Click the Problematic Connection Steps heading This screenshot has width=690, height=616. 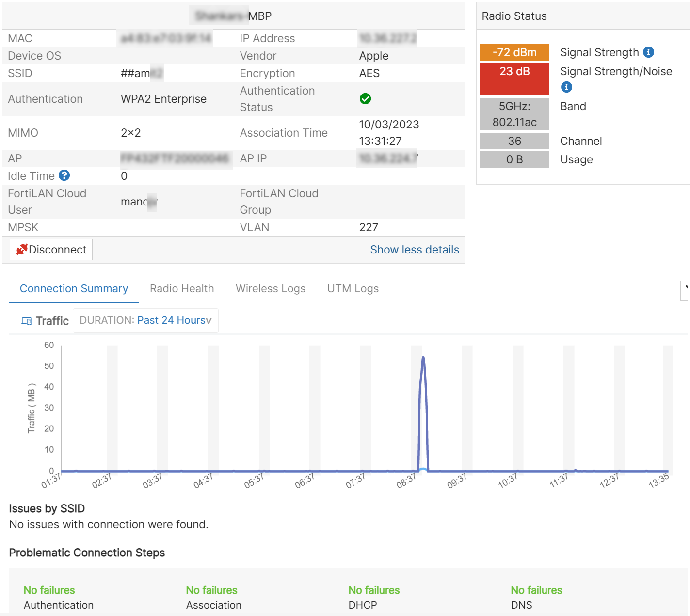pos(87,553)
